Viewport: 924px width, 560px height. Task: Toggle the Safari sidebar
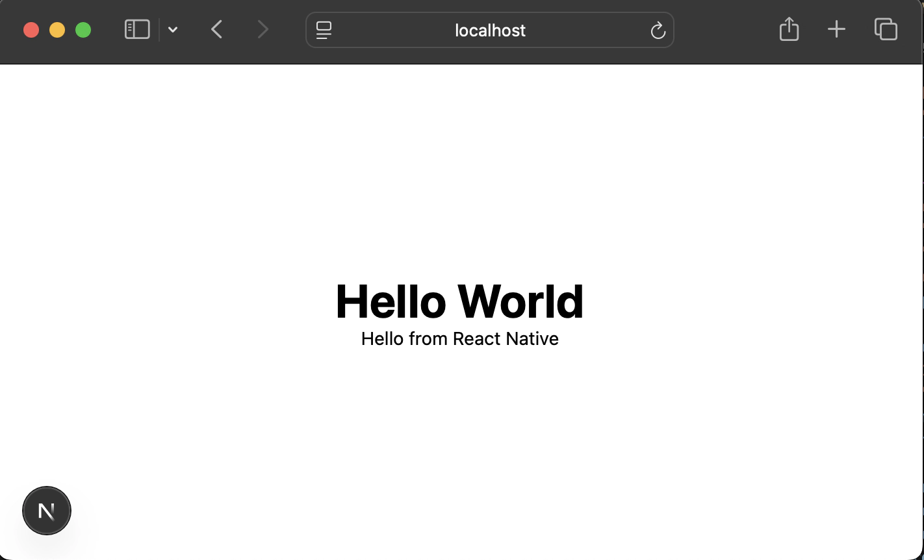136,29
